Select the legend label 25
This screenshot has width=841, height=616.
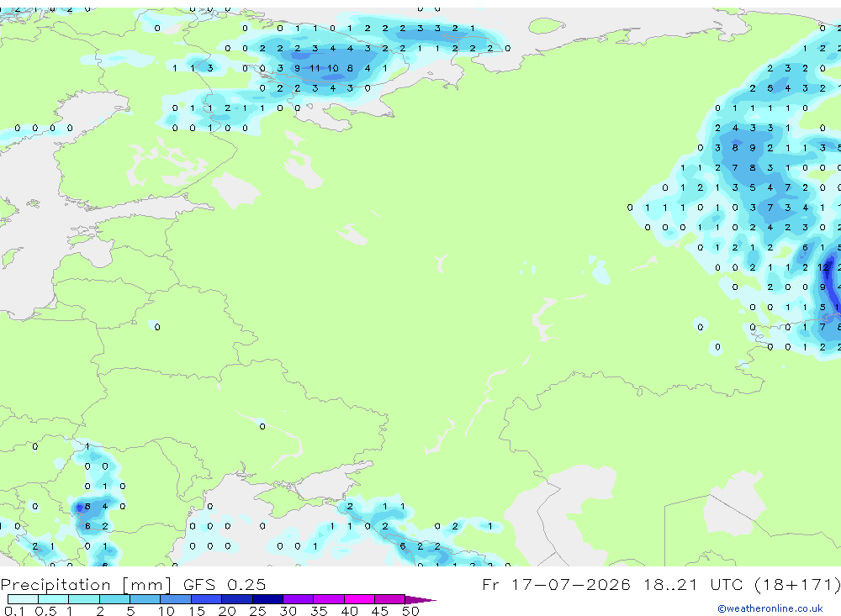[x=257, y=611]
